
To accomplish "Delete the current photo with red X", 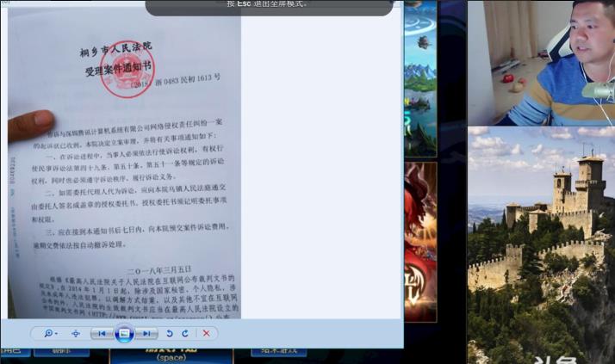I will [x=206, y=333].
